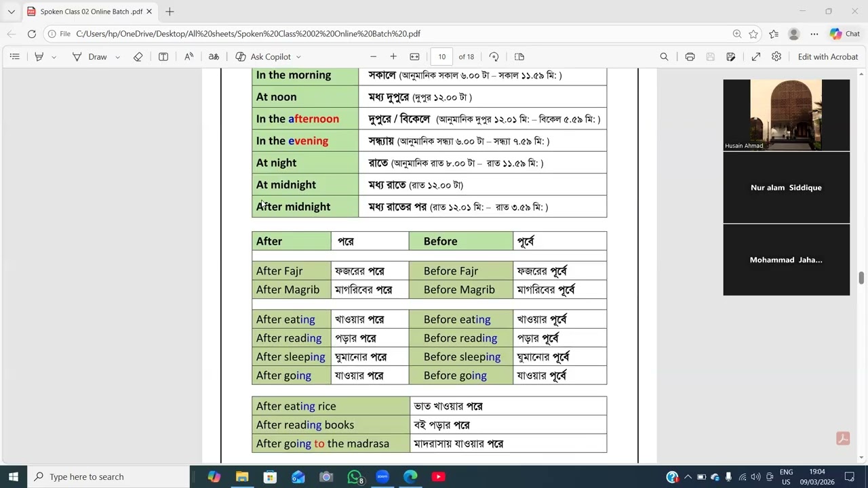Activate the Draw tool
The width and height of the screenshot is (868, 488).
90,57
